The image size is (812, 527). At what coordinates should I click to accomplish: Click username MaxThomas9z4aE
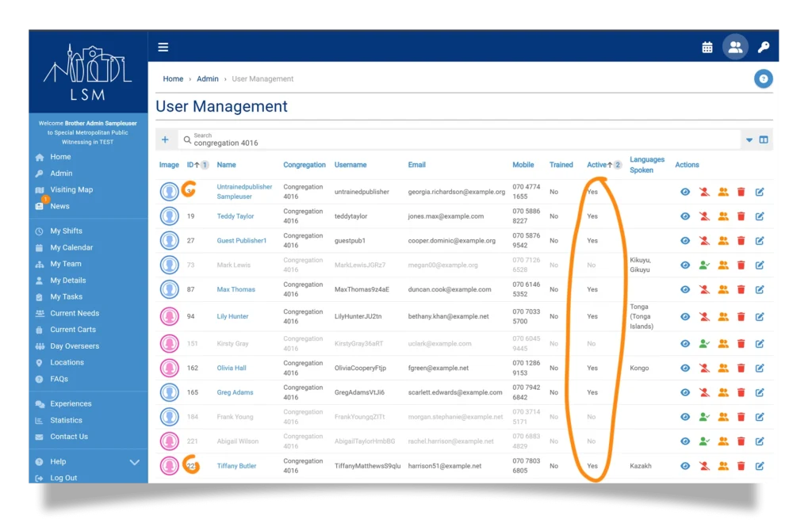pos(362,289)
